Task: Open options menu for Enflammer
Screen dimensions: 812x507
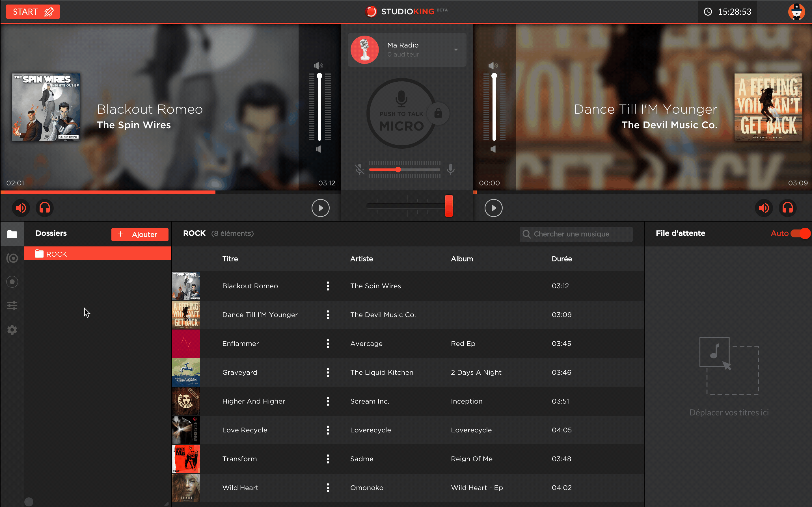Action: tap(328, 344)
